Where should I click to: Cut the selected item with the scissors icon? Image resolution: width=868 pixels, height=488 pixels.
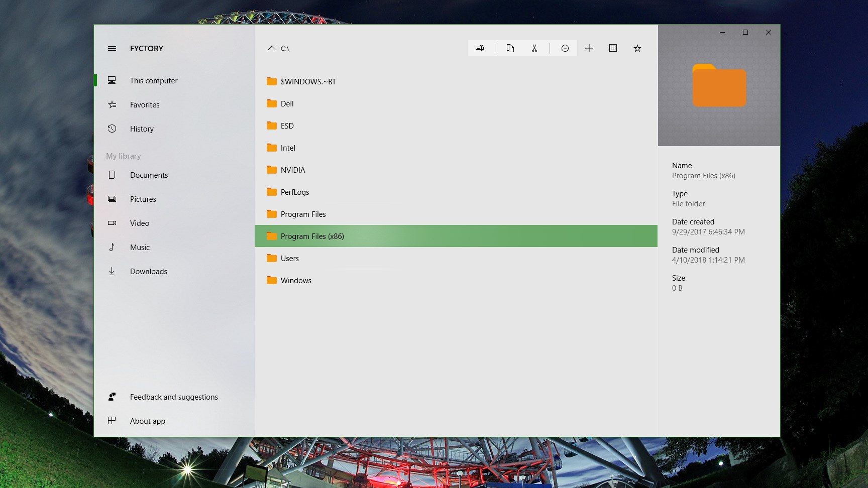point(534,48)
